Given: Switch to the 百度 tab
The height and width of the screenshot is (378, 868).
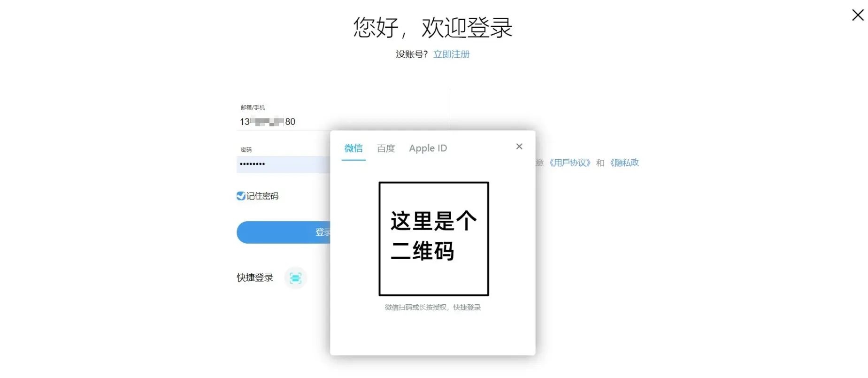Looking at the screenshot, I should click(385, 148).
